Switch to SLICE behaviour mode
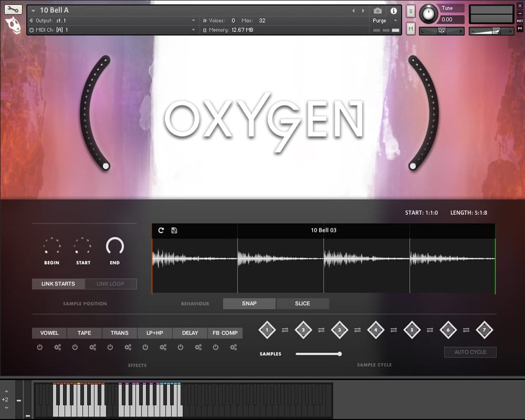The width and height of the screenshot is (525, 420). (x=303, y=303)
